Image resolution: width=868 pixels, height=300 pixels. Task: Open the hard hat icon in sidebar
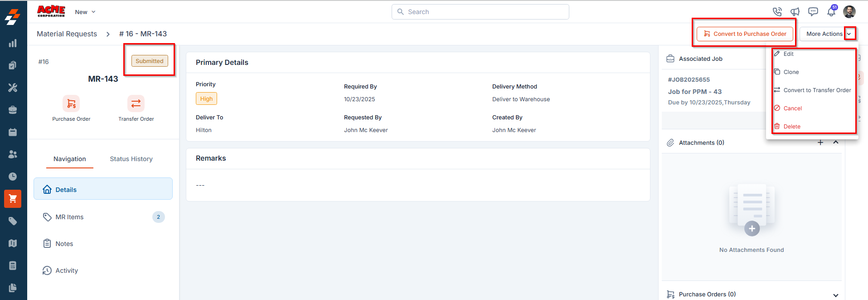click(x=13, y=110)
